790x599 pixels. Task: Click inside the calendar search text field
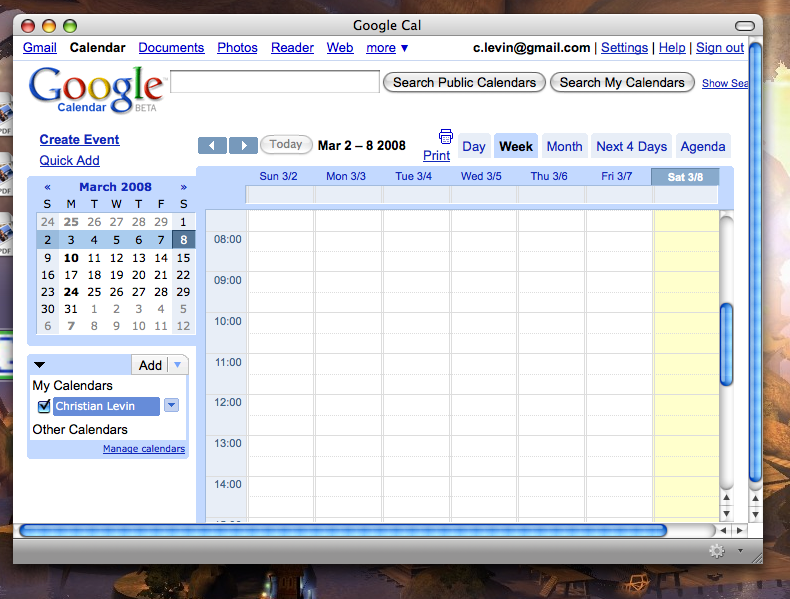point(275,82)
